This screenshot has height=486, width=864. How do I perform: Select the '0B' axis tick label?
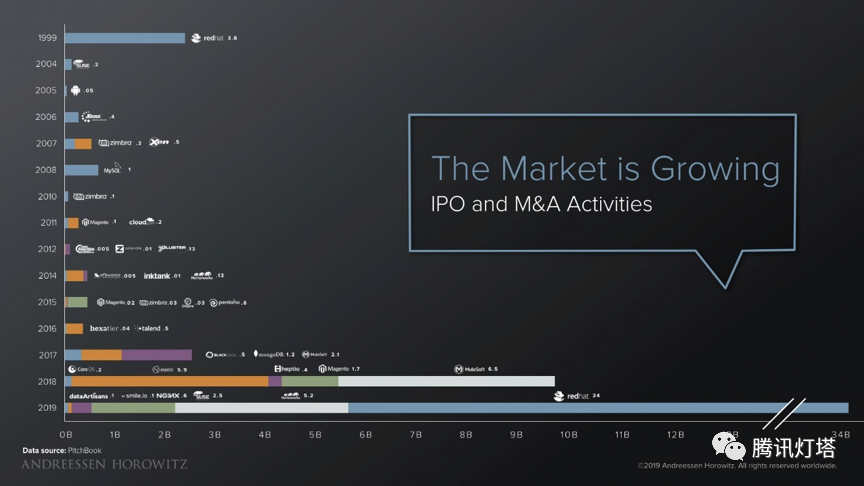(x=66, y=435)
